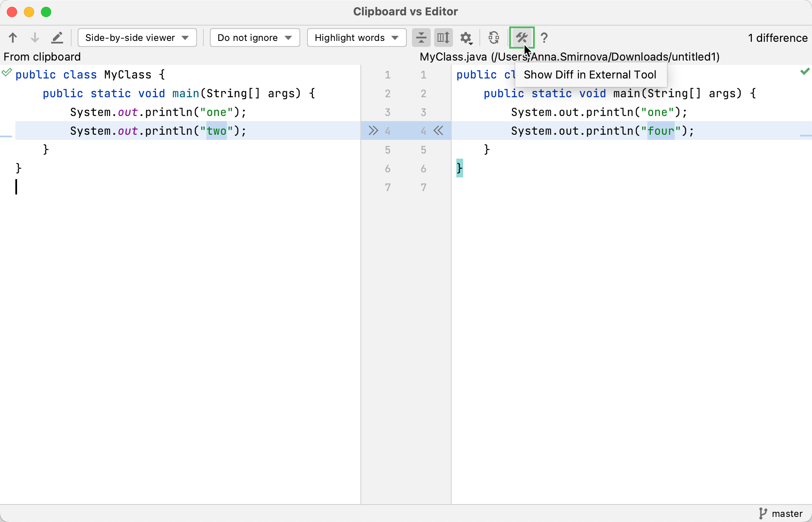Image resolution: width=812 pixels, height=522 pixels.
Task: Go to the previous difference arrow
Action: pyautogui.click(x=13, y=38)
